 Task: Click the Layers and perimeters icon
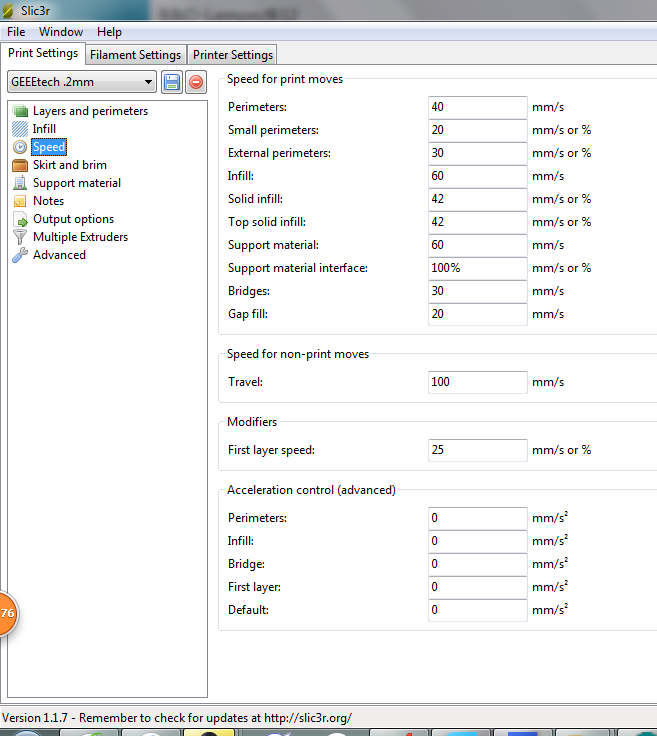[x=20, y=111]
